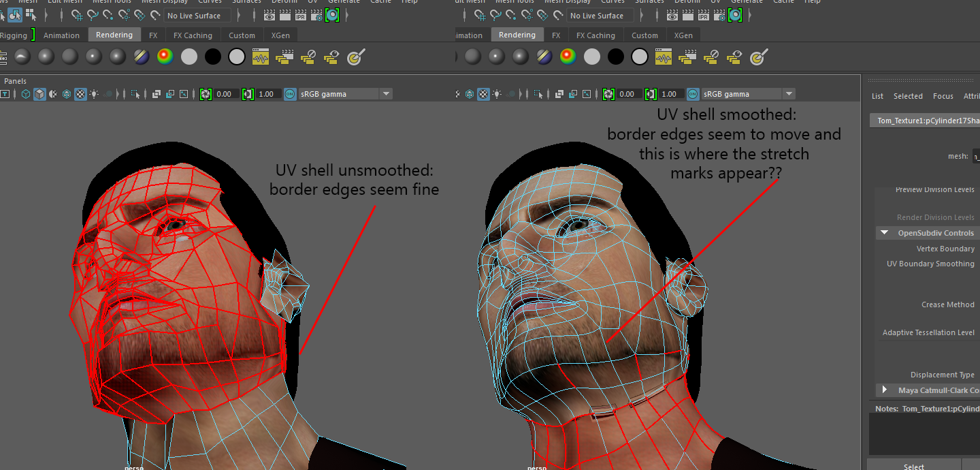Switch to Custom shelf tab in right window
Screen dimensions: 980x470
pyautogui.click(x=644, y=35)
